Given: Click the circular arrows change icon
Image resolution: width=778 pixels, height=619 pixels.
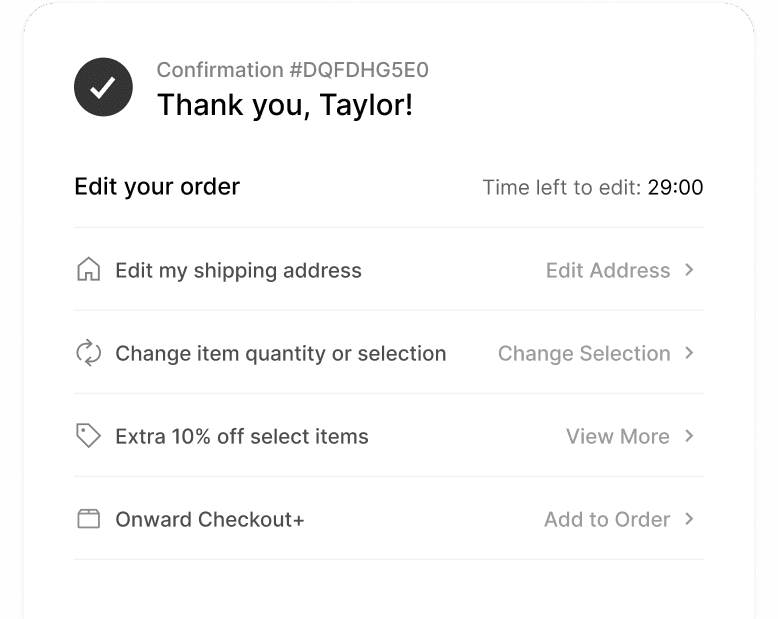Looking at the screenshot, I should (x=89, y=353).
